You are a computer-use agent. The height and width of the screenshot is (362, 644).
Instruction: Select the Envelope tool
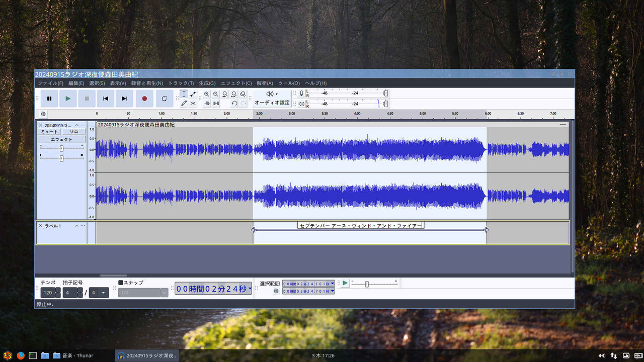click(x=192, y=94)
